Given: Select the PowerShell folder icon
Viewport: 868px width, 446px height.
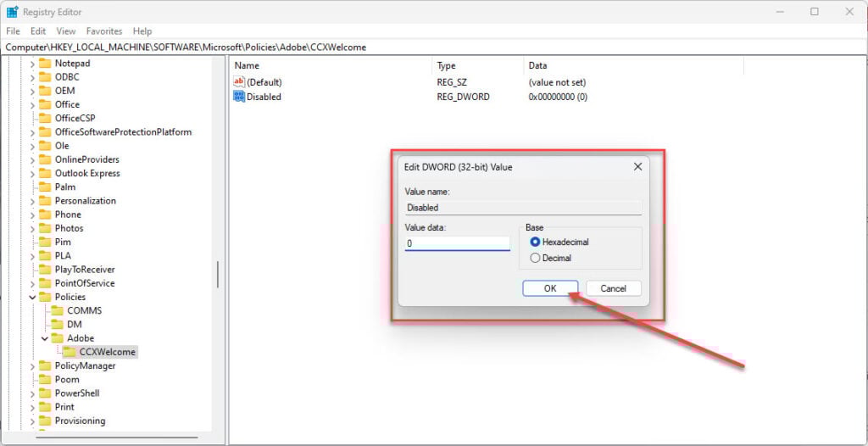Looking at the screenshot, I should tap(45, 393).
